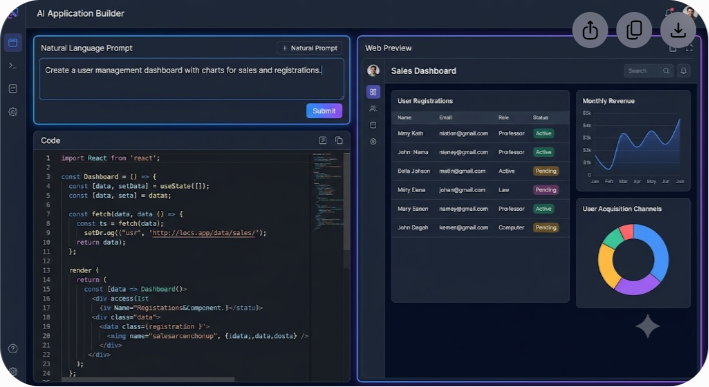Click the Natural Prompt button

click(x=310, y=48)
